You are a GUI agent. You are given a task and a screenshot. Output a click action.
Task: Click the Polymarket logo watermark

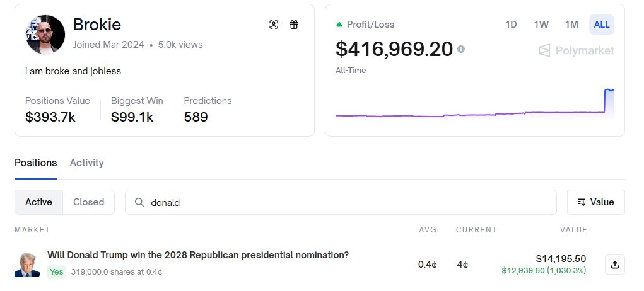pos(576,50)
